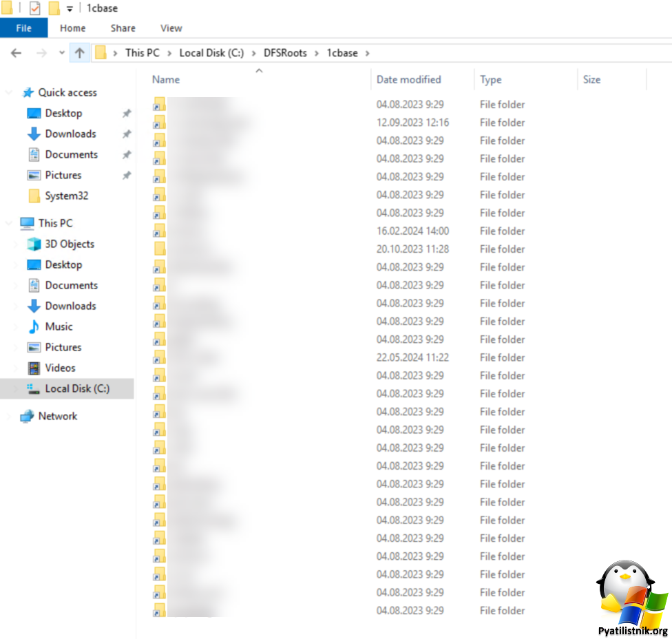Select folder icon dated 12.09.2023 12:16
Image resolution: width=672 pixels, height=639 pixels.
[160, 123]
